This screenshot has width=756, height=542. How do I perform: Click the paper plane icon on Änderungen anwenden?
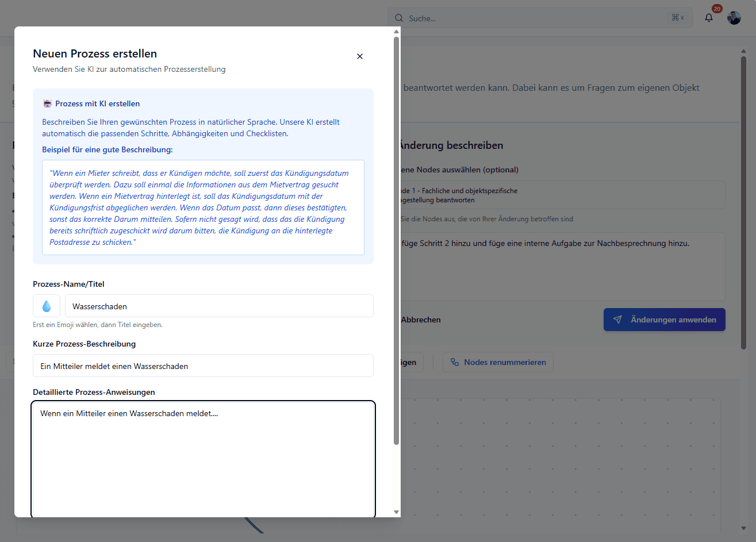617,320
